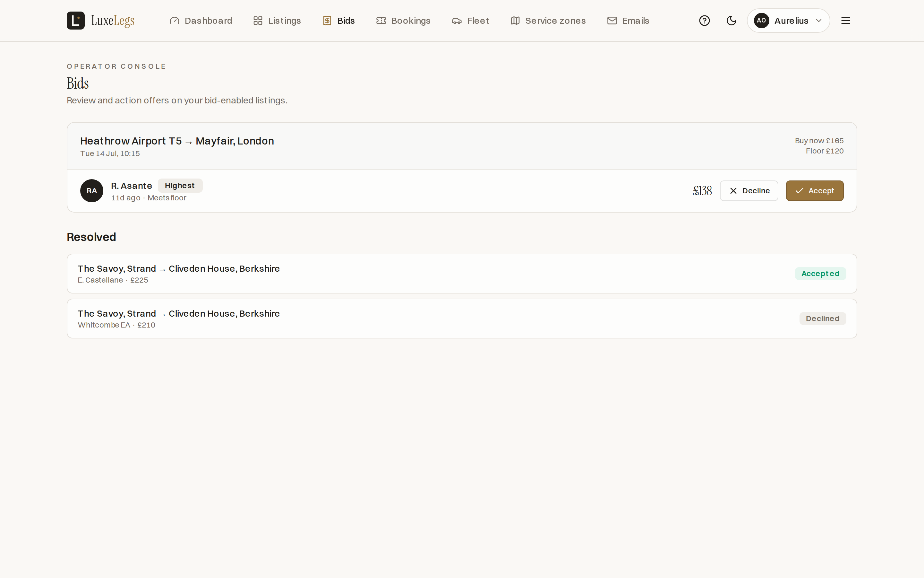Click the R. Asante bidder name
The height and width of the screenshot is (578, 924).
(x=131, y=186)
